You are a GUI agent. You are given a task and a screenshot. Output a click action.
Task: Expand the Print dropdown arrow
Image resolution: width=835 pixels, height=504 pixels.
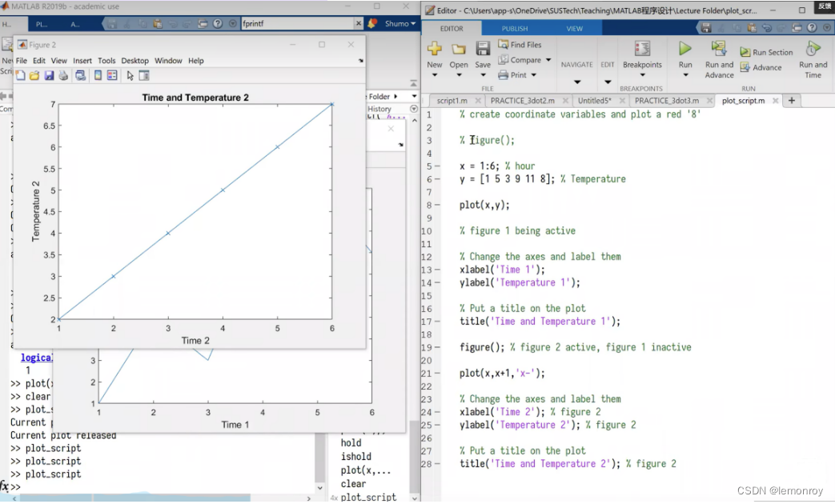coord(534,75)
